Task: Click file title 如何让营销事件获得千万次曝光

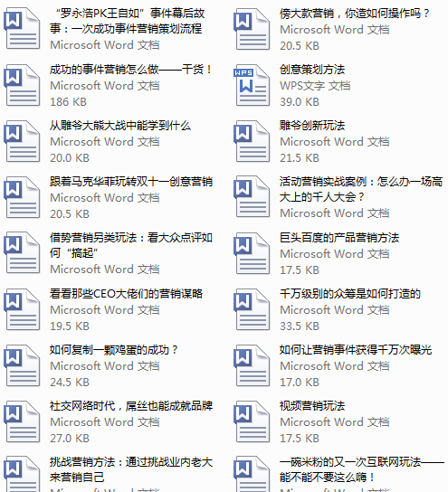Action: [x=356, y=349]
